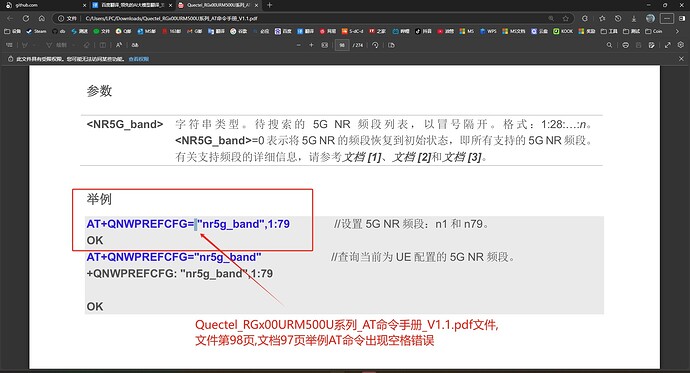The height and width of the screenshot is (373, 690).
Task: Open the favorites hub icon
Action: click(x=602, y=18)
